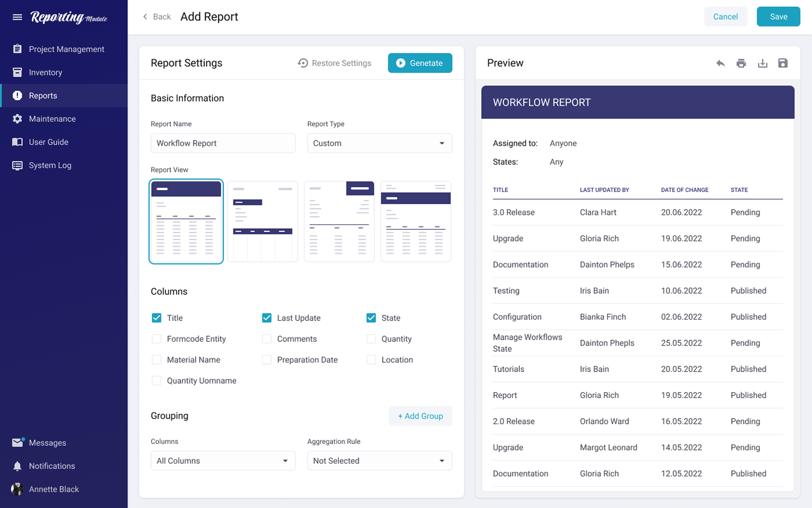Click the hamburger menu icon
The height and width of the screenshot is (508, 812).
coord(17,17)
